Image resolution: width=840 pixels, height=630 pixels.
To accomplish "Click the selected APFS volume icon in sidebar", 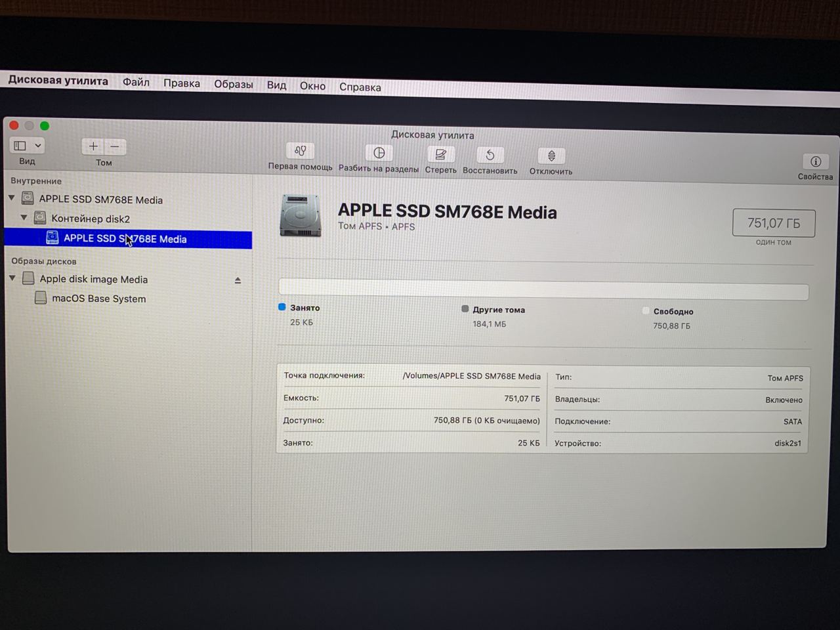I will (x=52, y=238).
